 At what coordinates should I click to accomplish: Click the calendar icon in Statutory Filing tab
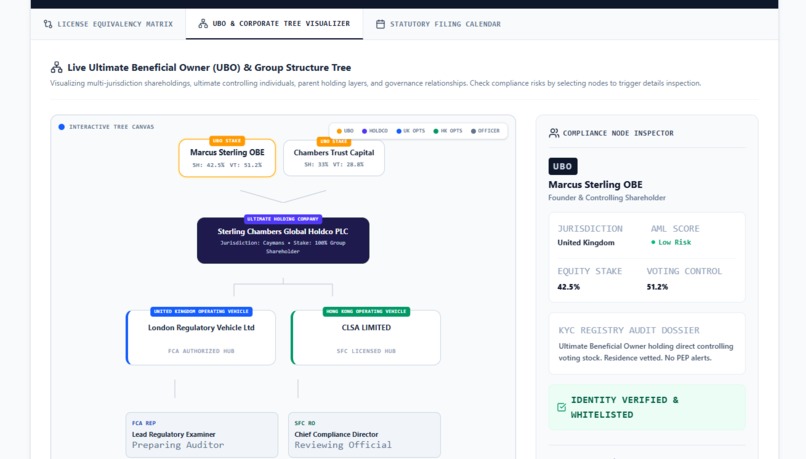pos(380,24)
